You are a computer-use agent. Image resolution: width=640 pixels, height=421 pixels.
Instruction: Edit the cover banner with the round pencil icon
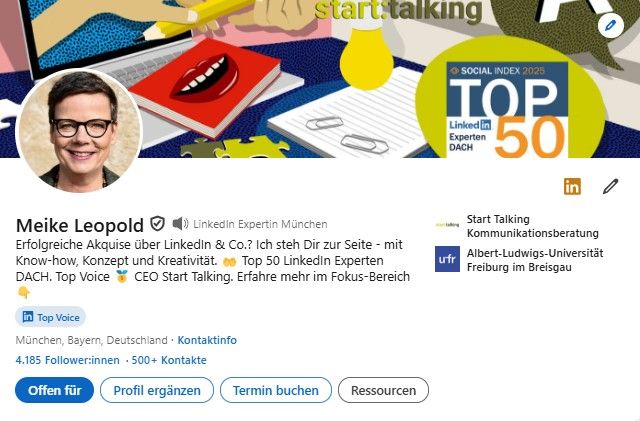click(610, 25)
